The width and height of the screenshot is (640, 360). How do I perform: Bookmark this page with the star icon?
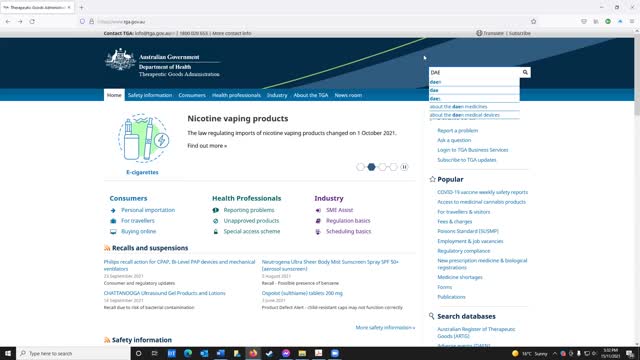(533, 21)
